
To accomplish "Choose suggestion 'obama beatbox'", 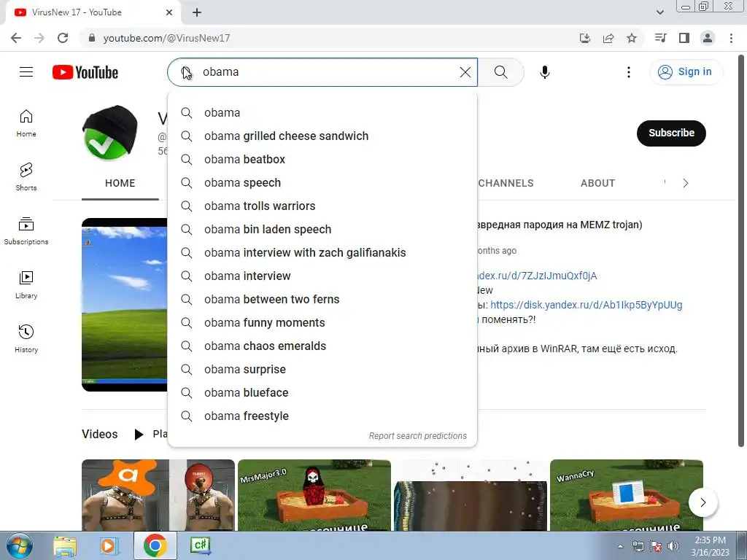I will pyautogui.click(x=322, y=160).
